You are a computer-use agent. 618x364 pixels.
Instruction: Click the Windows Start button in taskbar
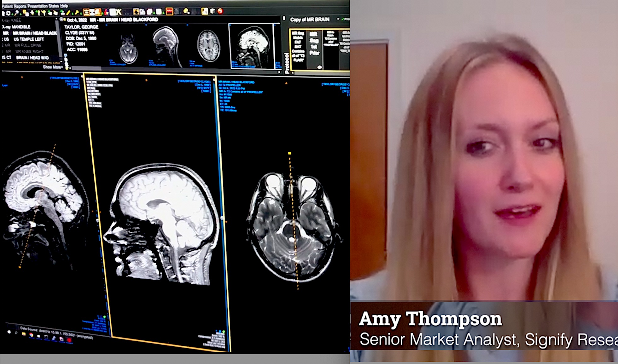[9, 332]
